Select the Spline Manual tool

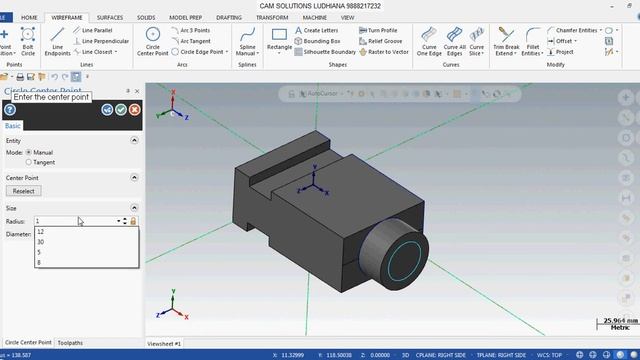pyautogui.click(x=247, y=41)
